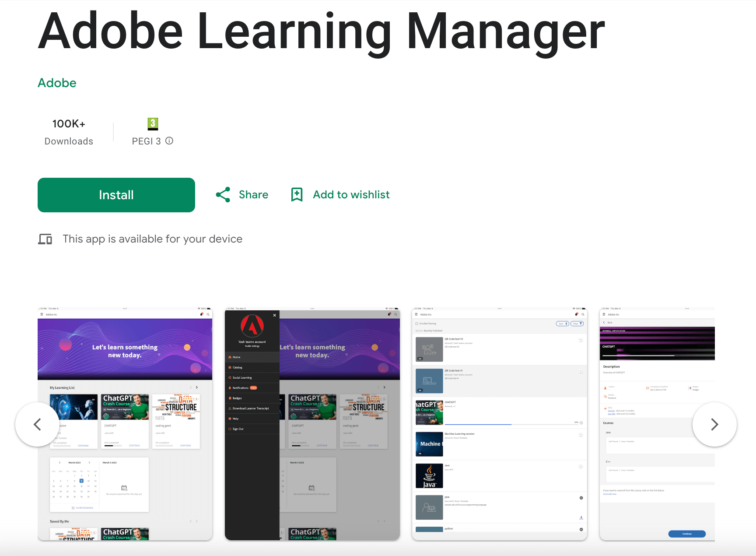756x556 pixels.
Task: Open PEGI 3 rating info icon
Action: pyautogui.click(x=169, y=141)
